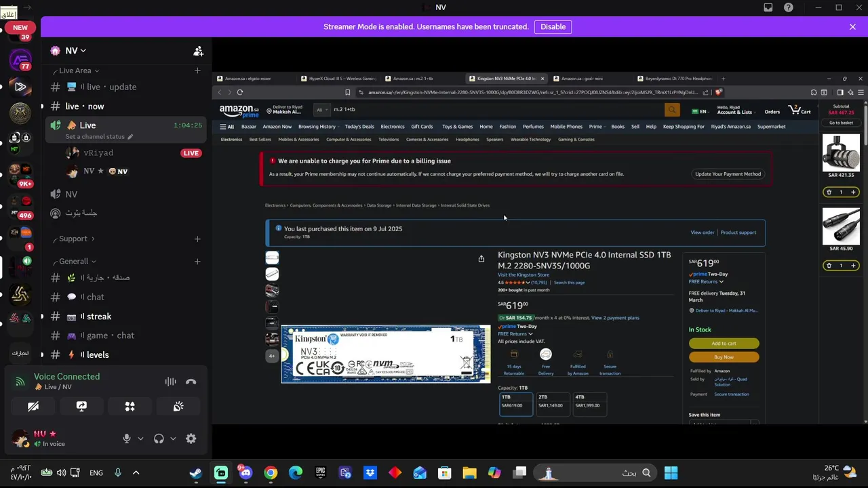Viewport: 868px width, 488px height.
Task: Open the voice connection signal icon
Action: pyautogui.click(x=20, y=382)
